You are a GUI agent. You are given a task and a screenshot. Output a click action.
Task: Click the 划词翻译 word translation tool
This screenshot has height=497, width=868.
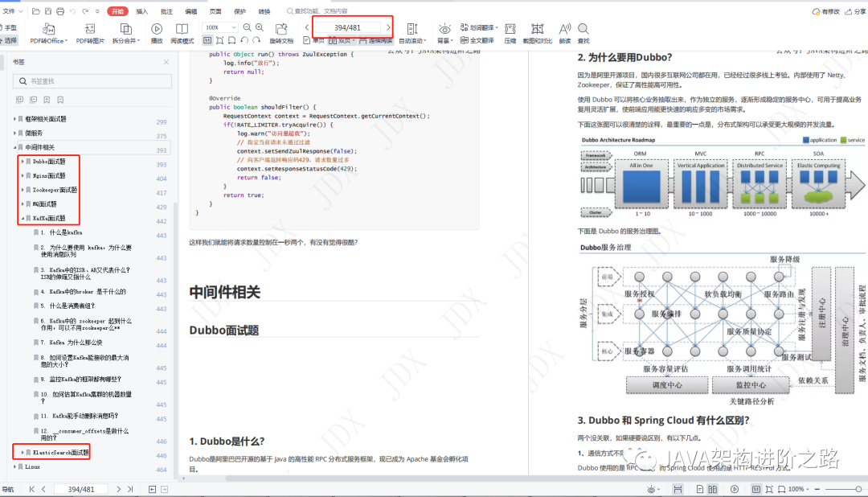(479, 27)
